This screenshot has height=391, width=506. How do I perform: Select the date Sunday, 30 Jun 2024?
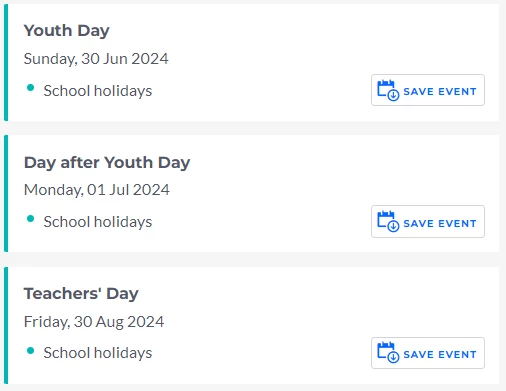pos(96,59)
